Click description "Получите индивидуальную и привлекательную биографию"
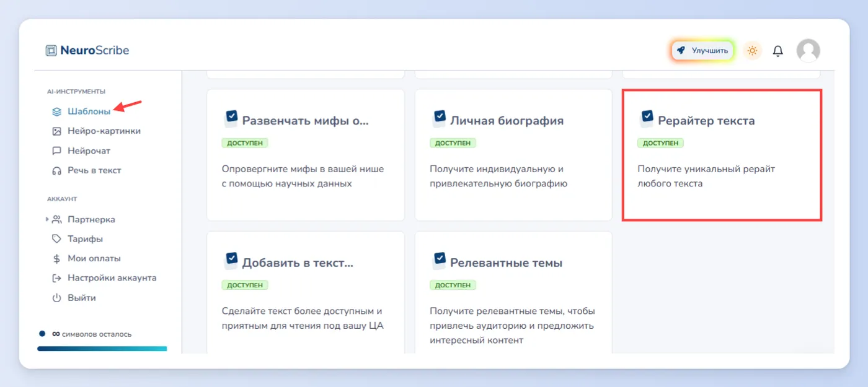 coord(498,176)
